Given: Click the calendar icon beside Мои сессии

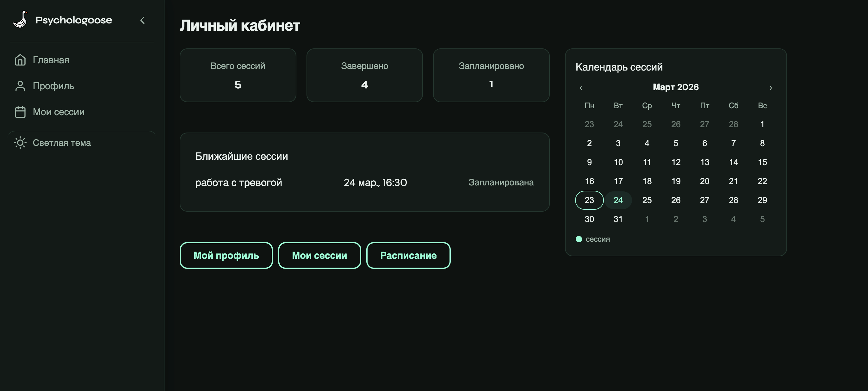Looking at the screenshot, I should (x=20, y=112).
